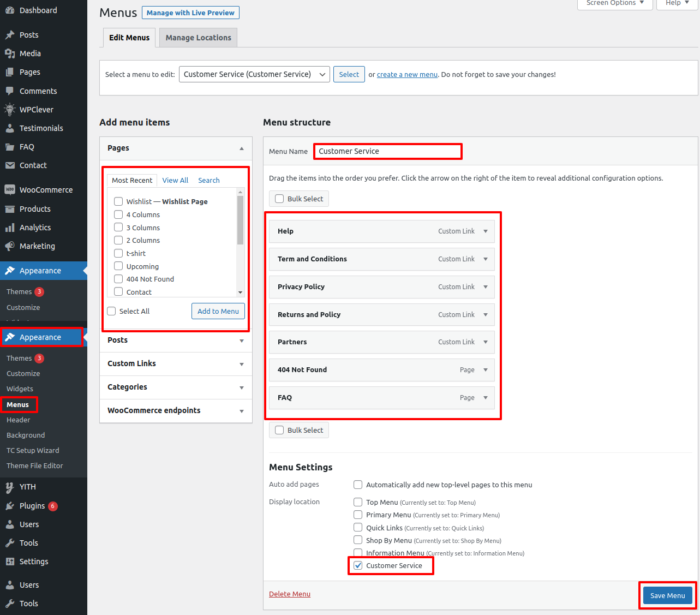This screenshot has height=615, width=700.
Task: Click the Select button beside menu dropdown
Action: (x=349, y=74)
